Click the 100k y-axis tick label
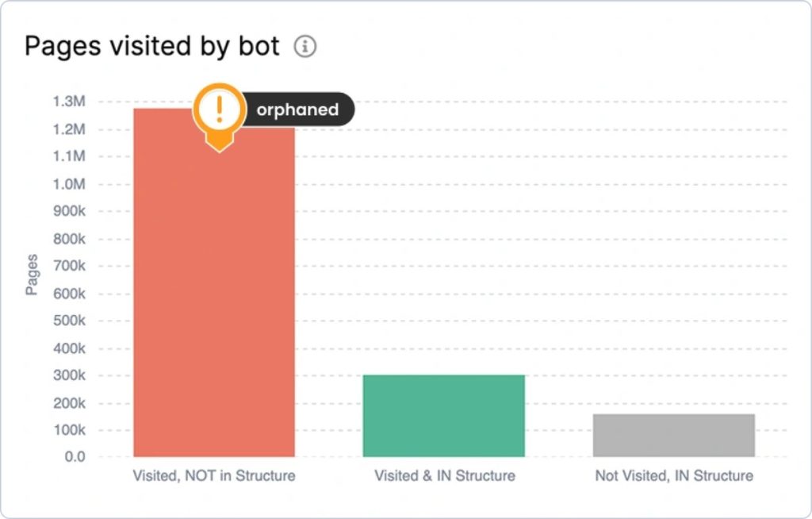Image resolution: width=812 pixels, height=519 pixels. coord(68,430)
